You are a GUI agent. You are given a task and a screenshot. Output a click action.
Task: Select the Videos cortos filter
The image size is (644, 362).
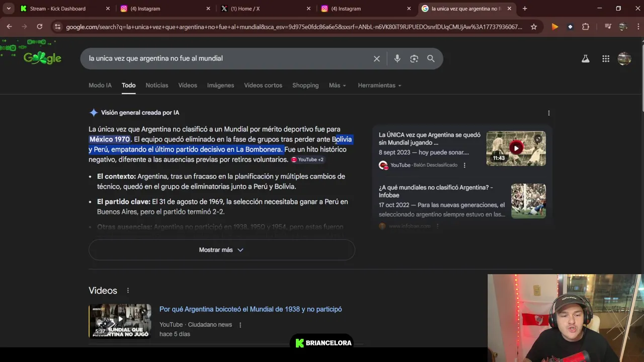263,85
